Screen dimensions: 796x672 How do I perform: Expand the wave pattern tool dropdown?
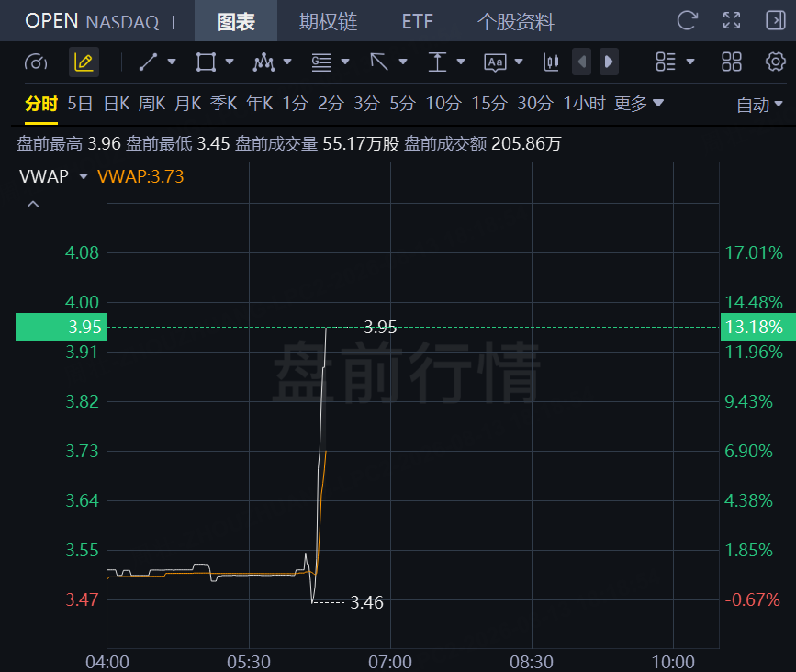tap(287, 62)
